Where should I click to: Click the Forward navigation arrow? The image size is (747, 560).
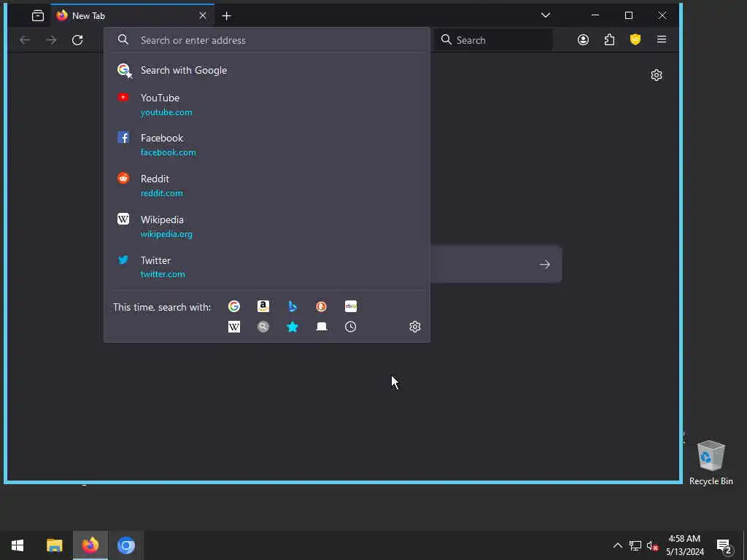51,40
